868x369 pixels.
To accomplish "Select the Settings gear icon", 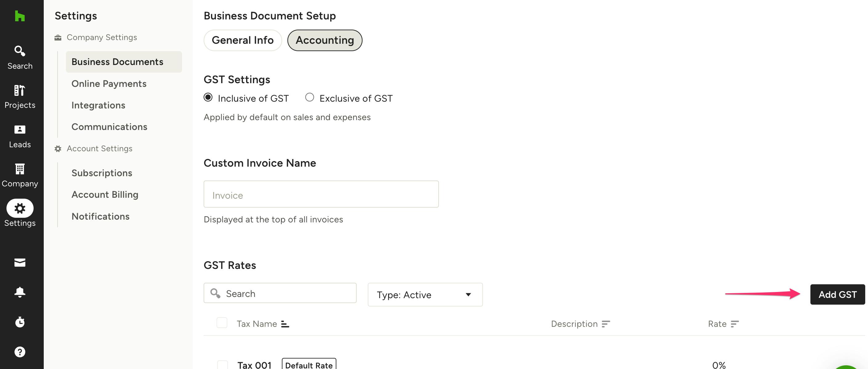I will tap(20, 208).
